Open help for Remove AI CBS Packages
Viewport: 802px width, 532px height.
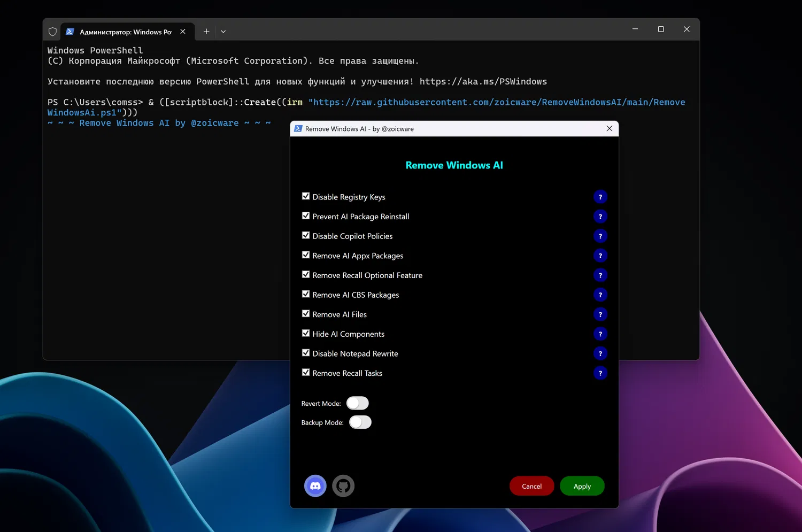click(x=600, y=295)
